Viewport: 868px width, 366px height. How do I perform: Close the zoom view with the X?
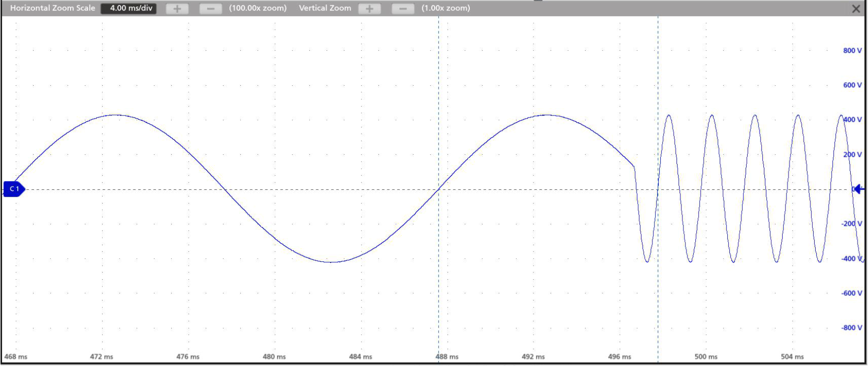coord(856,9)
